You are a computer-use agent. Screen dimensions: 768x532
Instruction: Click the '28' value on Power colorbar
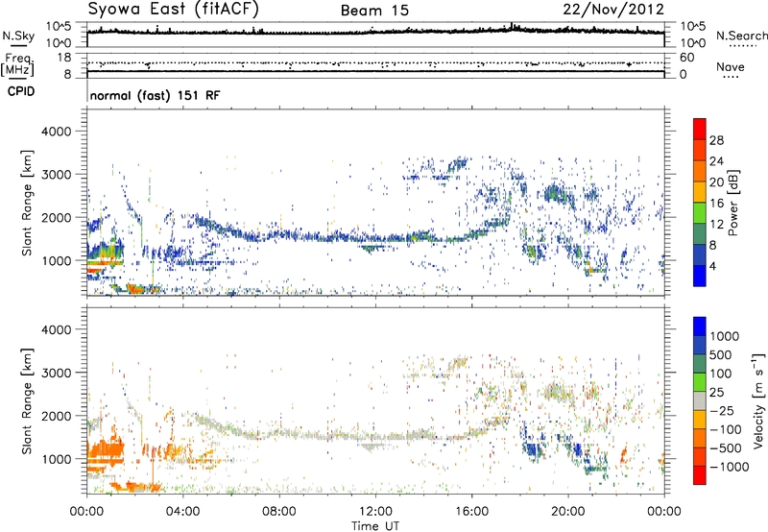[x=716, y=140]
